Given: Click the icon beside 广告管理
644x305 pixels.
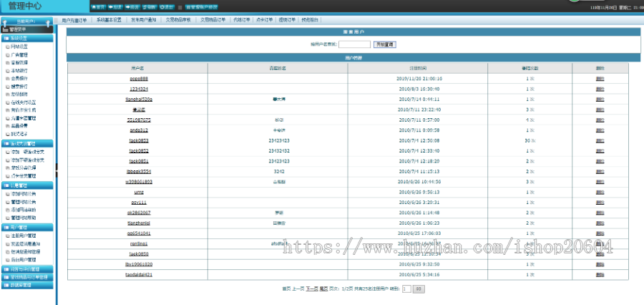Looking at the screenshot, I should 7,54.
